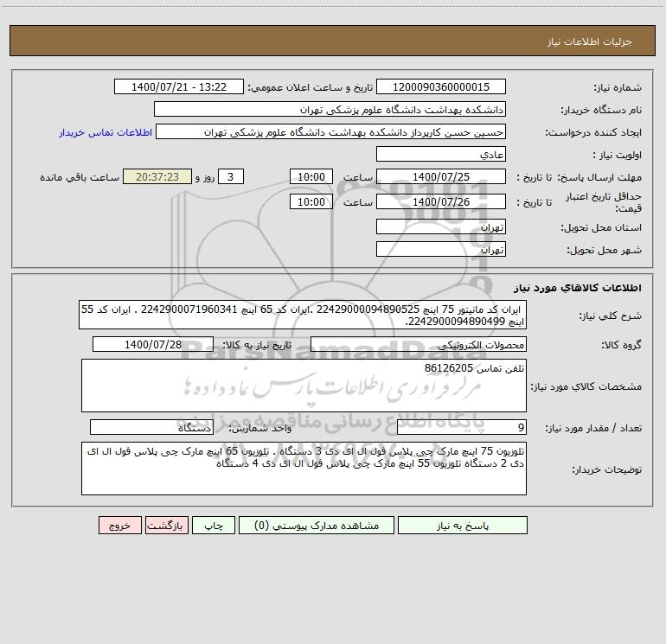Select the need number field 1200090360000015
The width and height of the screenshot is (666, 644).
point(441,86)
